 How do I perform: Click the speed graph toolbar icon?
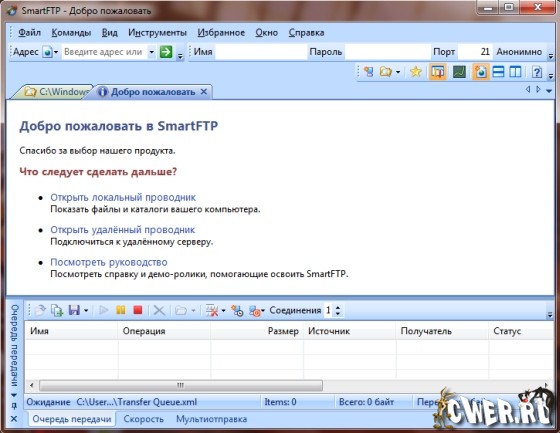459,72
